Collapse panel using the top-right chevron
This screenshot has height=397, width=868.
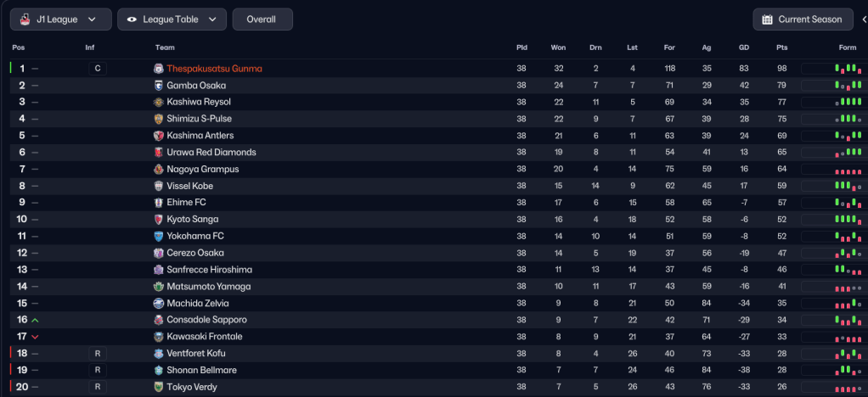pyautogui.click(x=864, y=20)
